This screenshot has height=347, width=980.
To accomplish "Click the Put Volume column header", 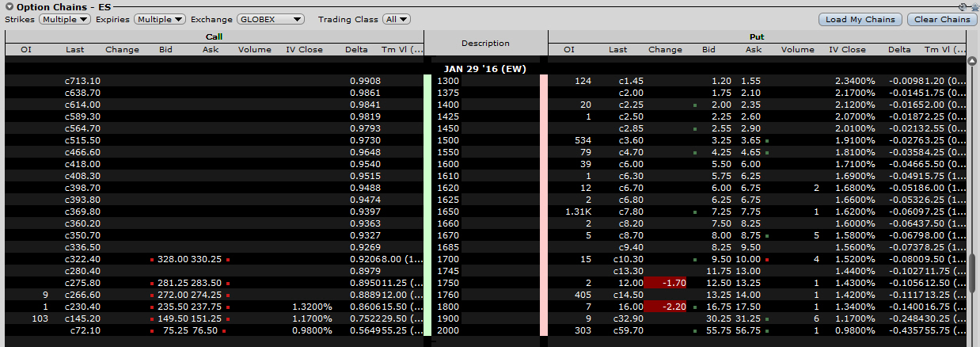I will pos(798,49).
